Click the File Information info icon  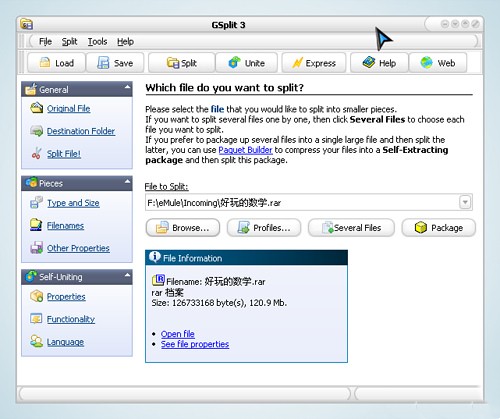click(x=155, y=257)
